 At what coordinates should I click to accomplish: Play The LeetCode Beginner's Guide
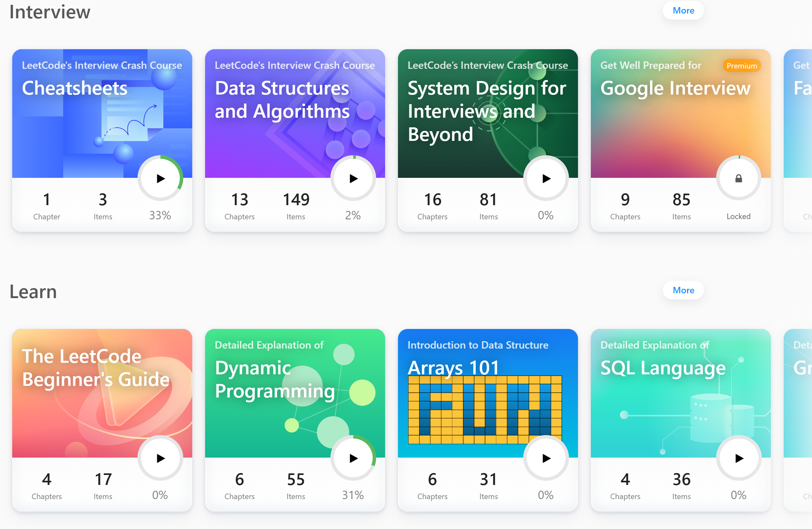pos(160,458)
